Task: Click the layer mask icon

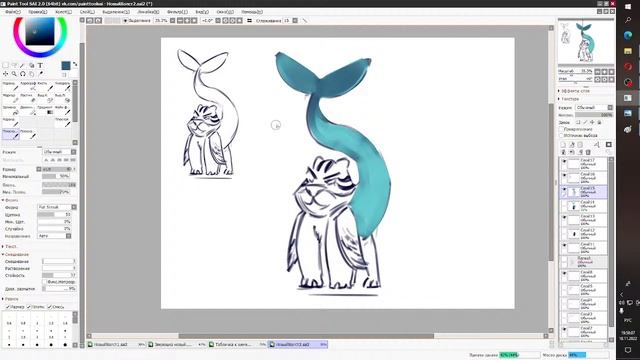Action: tap(609, 144)
